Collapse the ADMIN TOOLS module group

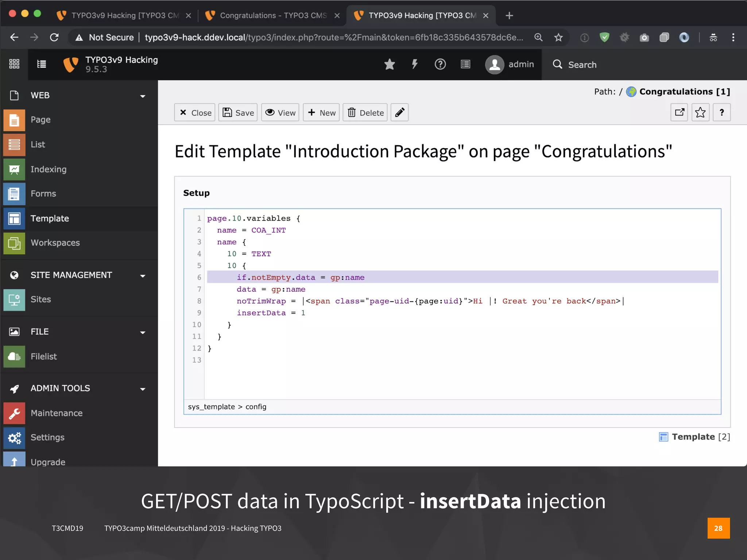click(x=143, y=389)
